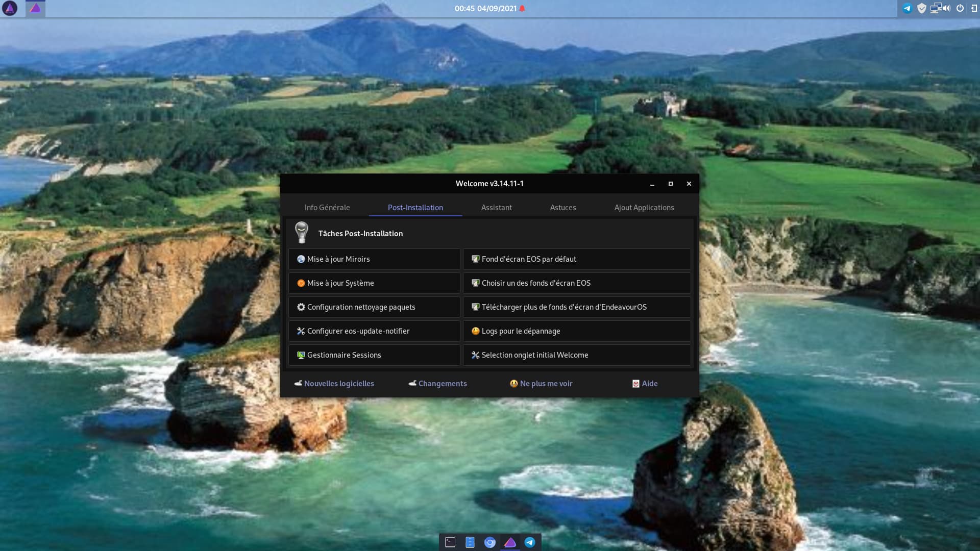Click Aide button
This screenshot has height=551, width=980.
pyautogui.click(x=644, y=384)
